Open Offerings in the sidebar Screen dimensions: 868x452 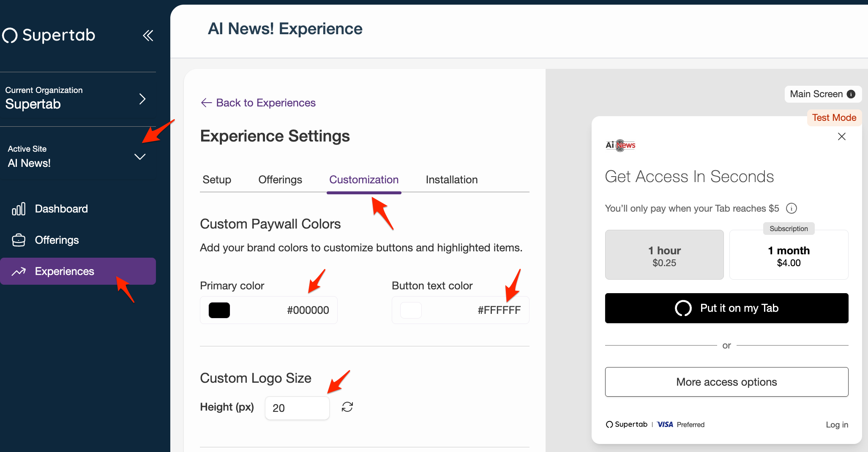coord(78,240)
